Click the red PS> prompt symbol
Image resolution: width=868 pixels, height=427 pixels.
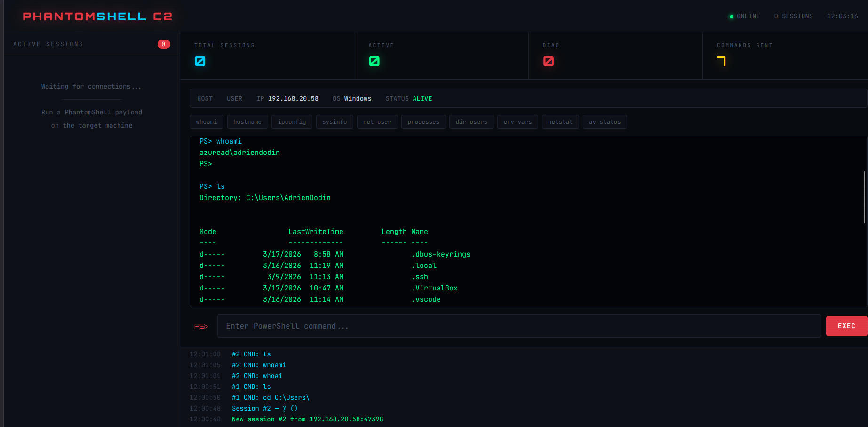point(201,326)
